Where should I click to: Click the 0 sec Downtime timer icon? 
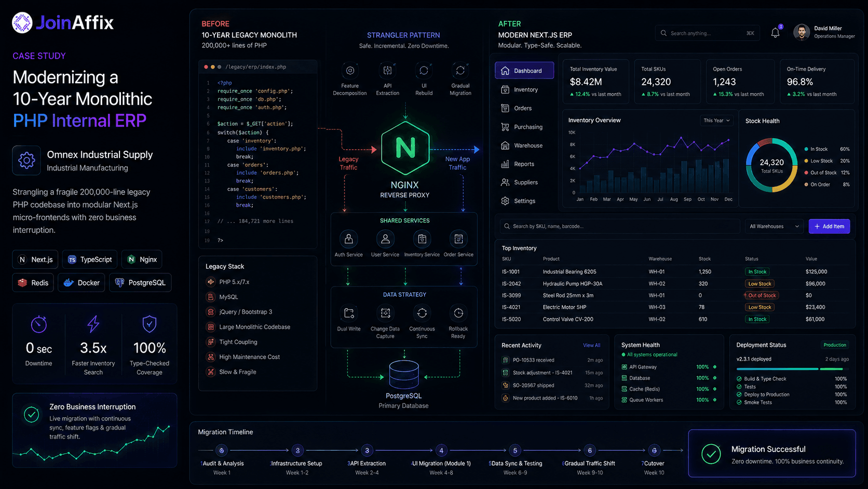(39, 324)
